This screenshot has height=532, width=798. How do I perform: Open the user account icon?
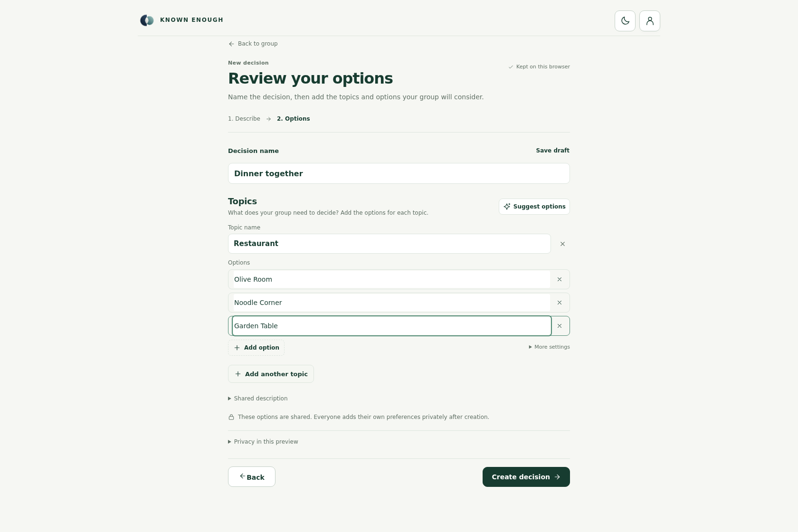tap(650, 21)
